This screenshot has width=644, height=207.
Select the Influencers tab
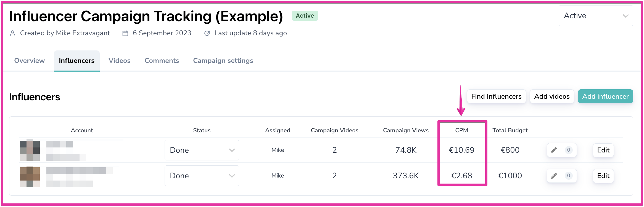[x=77, y=61]
